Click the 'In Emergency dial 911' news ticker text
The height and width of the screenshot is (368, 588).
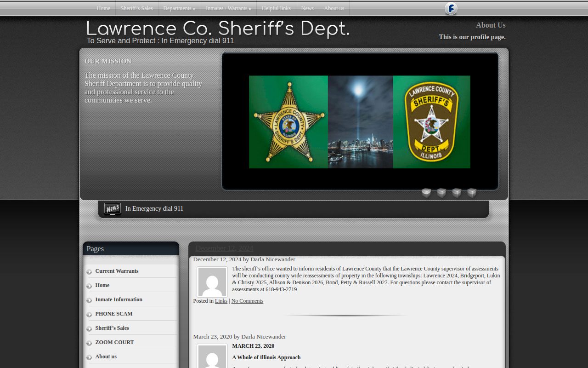(154, 208)
